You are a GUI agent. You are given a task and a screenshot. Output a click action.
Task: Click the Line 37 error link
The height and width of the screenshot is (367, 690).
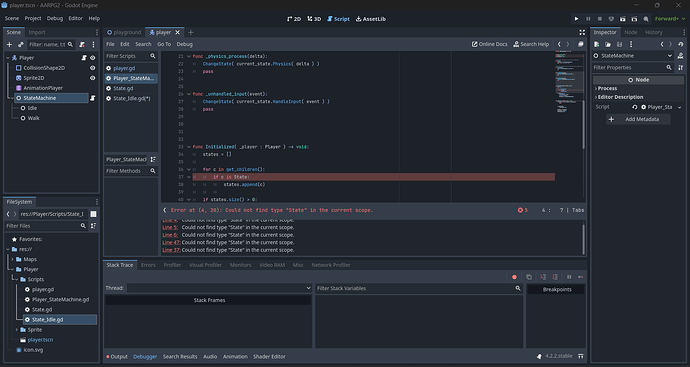tap(171, 250)
